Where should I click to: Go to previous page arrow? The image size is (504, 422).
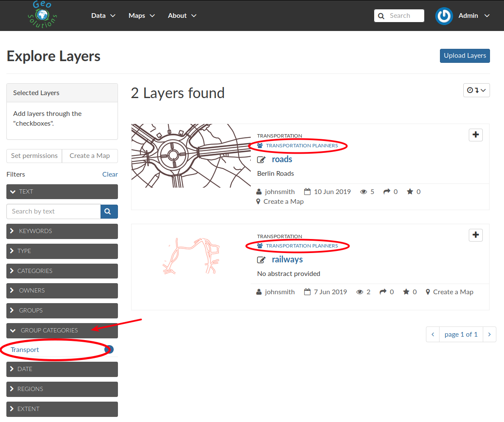coord(433,335)
